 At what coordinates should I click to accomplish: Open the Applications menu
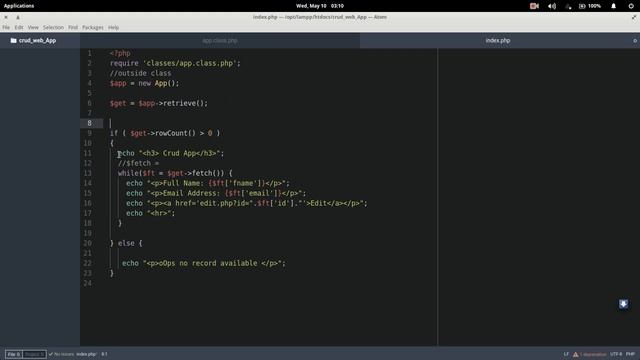19,6
